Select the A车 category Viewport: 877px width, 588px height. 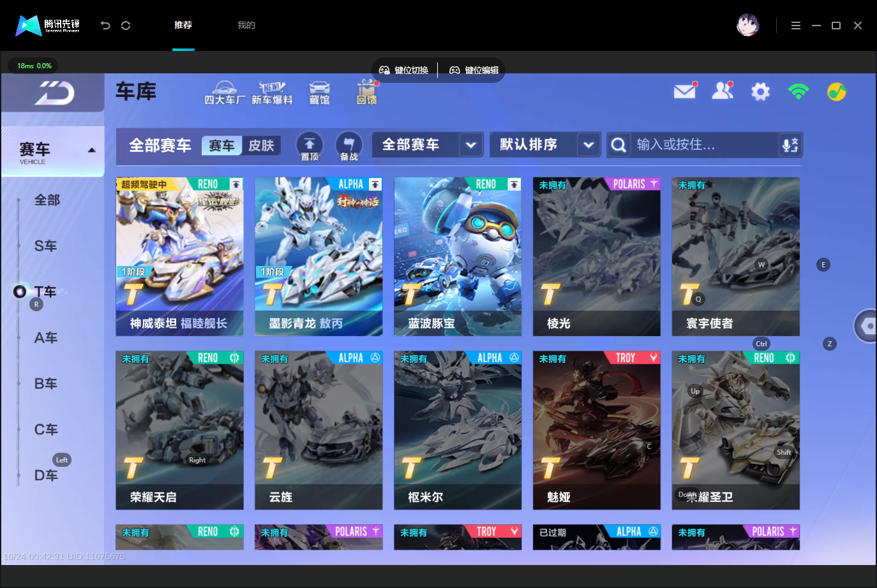coord(45,338)
